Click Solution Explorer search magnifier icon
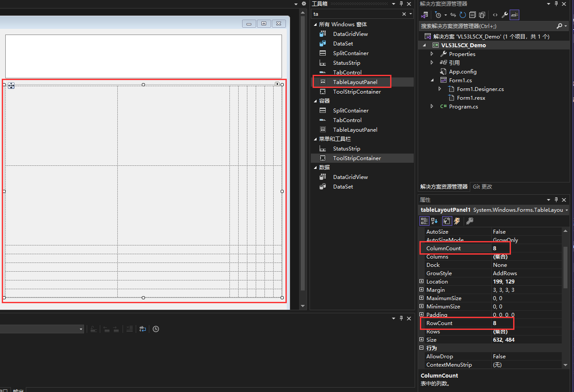 tap(560, 26)
